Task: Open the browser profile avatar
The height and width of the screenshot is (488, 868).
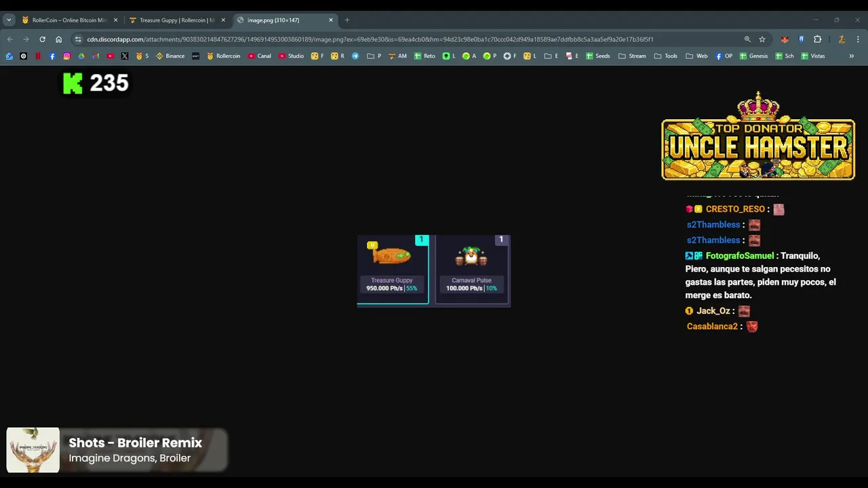Action: 842,39
